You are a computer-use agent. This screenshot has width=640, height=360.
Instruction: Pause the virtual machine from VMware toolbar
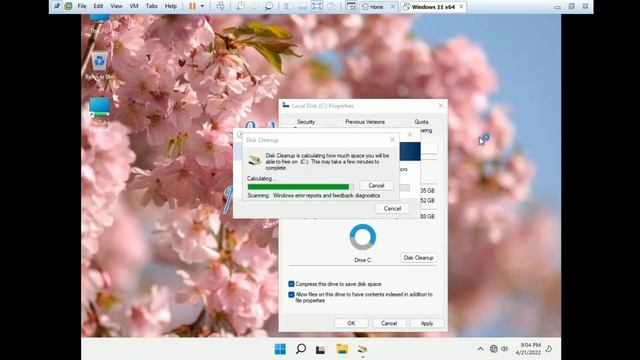192,6
